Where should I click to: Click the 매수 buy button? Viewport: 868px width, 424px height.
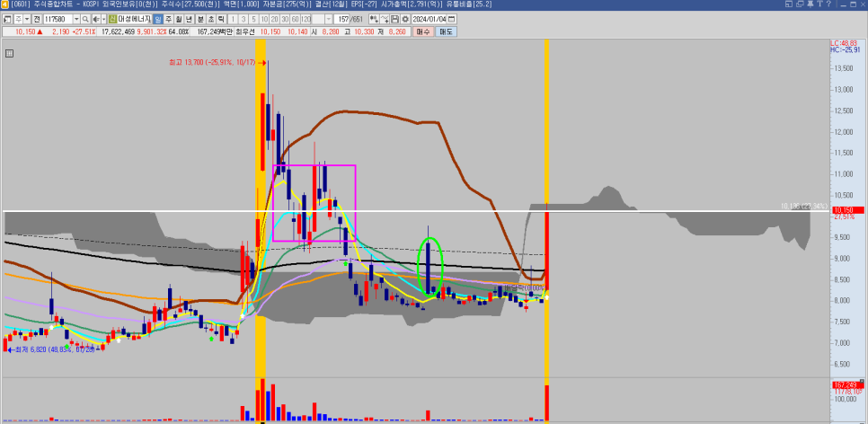(423, 31)
